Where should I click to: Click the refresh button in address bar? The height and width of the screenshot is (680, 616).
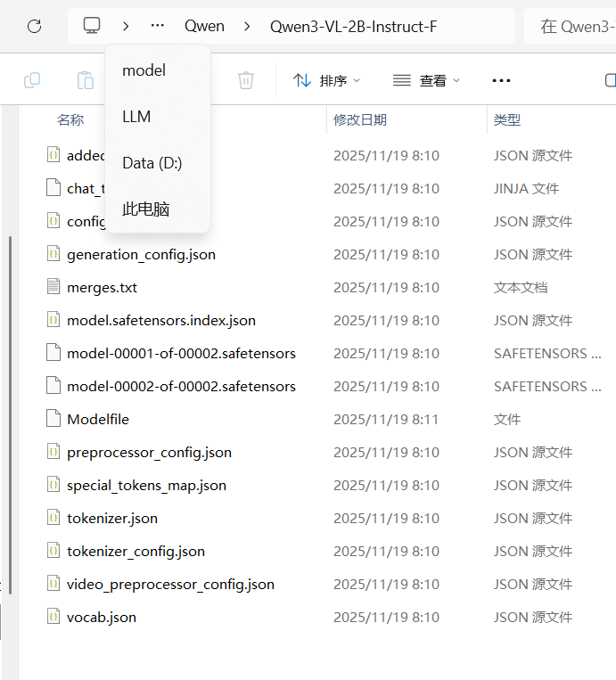(34, 27)
